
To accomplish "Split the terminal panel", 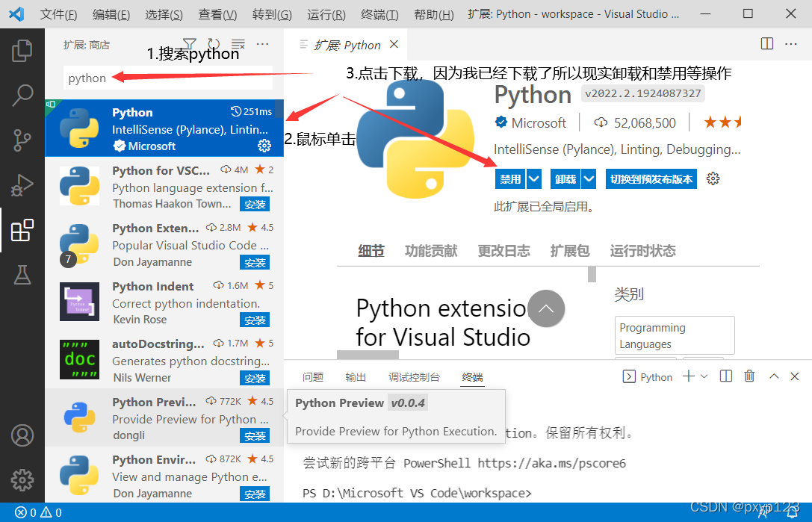I will point(726,376).
